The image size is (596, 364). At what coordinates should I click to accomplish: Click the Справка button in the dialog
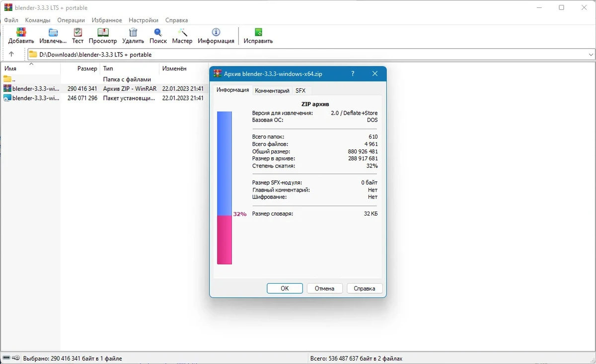[x=365, y=288]
